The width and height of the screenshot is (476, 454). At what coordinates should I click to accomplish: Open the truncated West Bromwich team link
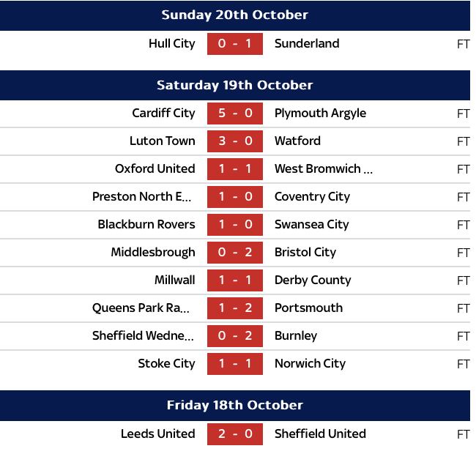323,169
